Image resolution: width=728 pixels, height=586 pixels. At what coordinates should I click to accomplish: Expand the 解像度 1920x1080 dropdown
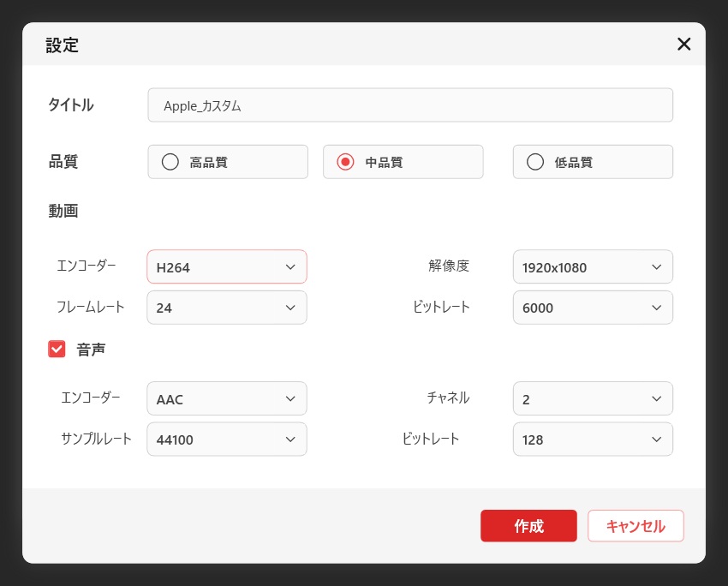tap(592, 267)
